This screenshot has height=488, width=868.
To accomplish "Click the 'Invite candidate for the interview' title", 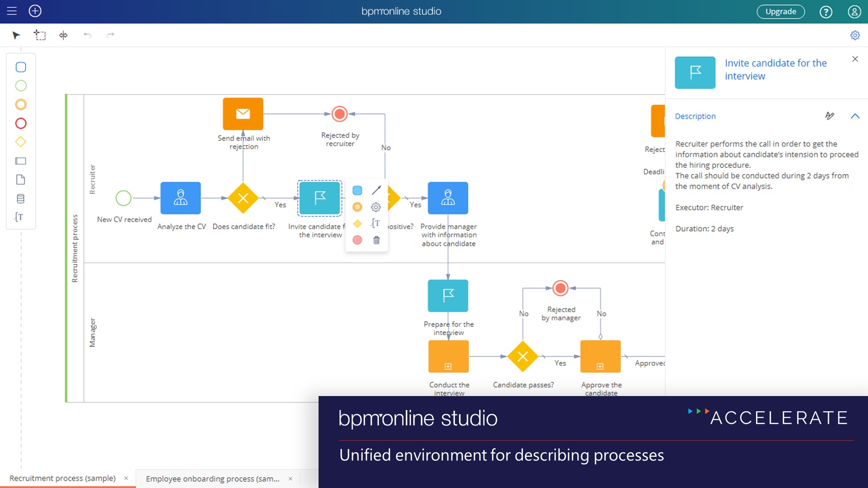I will [776, 69].
